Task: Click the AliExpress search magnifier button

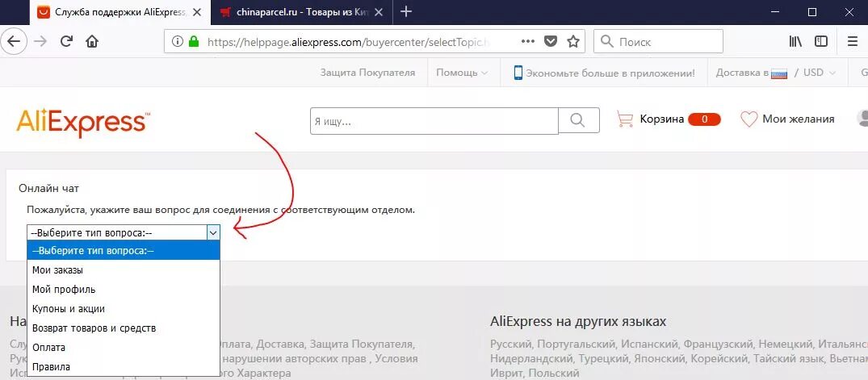Action: pyautogui.click(x=578, y=120)
